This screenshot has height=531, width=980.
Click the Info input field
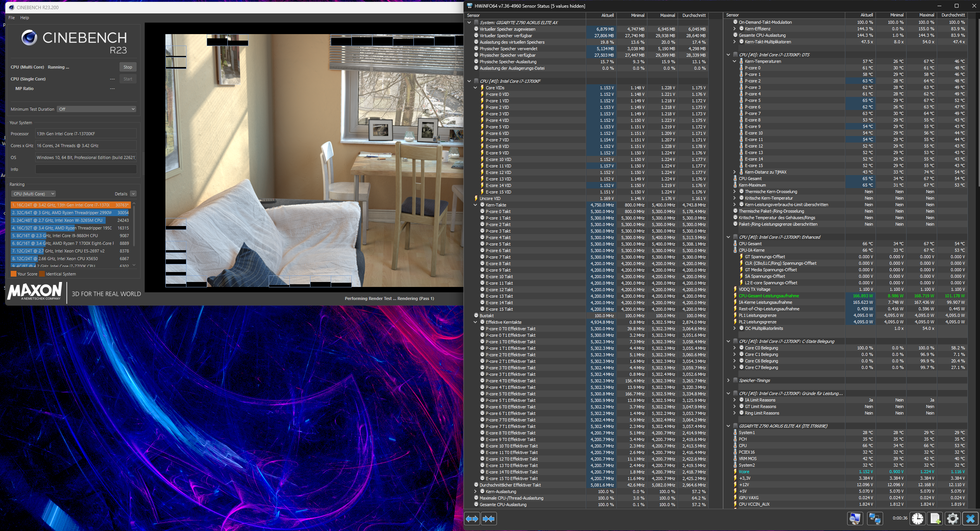click(x=86, y=169)
